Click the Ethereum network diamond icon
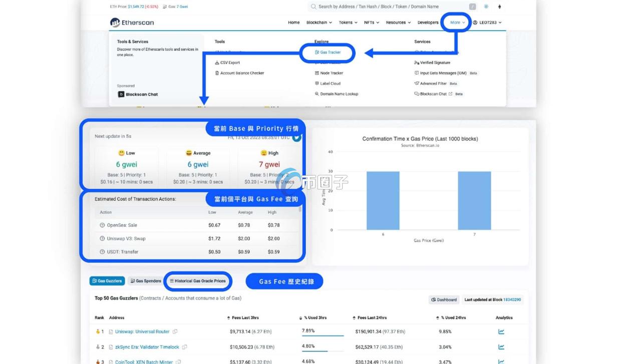 [x=499, y=7]
